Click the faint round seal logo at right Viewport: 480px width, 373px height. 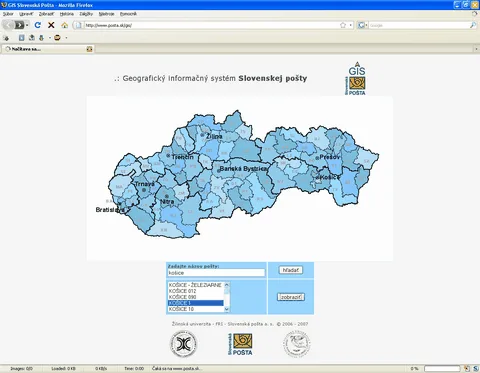297,344
